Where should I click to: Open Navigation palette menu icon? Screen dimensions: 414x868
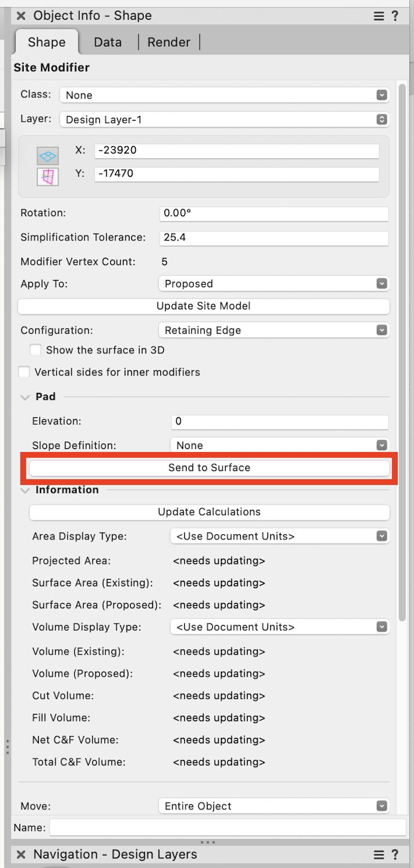pos(379,855)
